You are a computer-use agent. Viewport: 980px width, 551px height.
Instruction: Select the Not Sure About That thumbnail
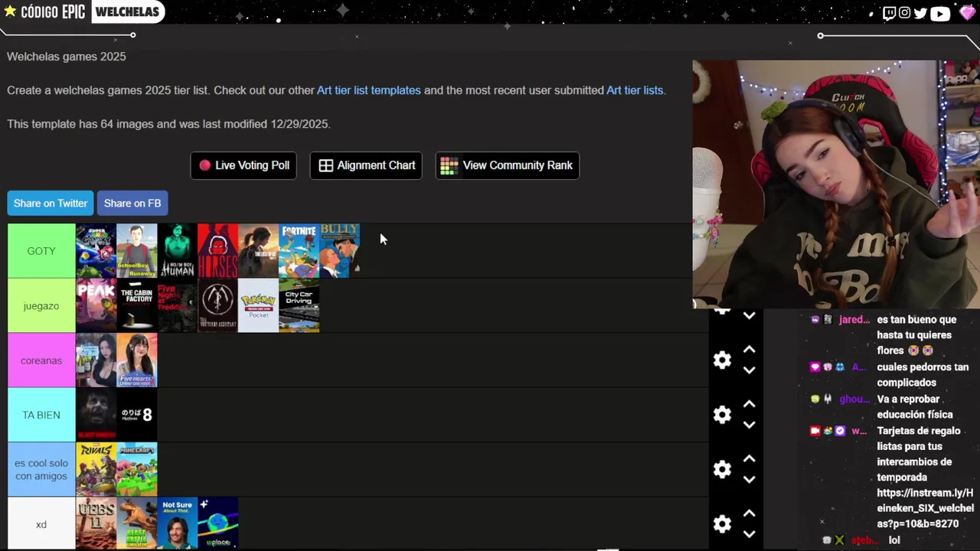[177, 523]
